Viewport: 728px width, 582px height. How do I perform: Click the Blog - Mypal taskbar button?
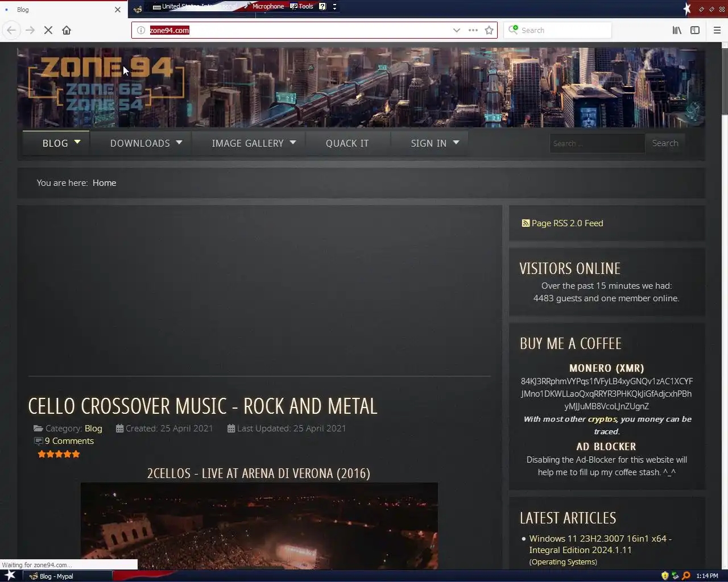click(68, 576)
